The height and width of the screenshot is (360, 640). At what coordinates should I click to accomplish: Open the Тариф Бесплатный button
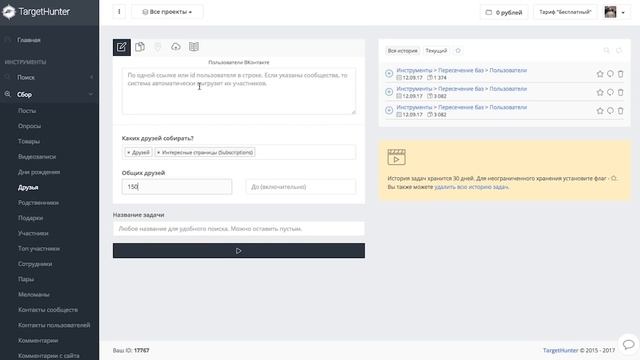pos(565,12)
